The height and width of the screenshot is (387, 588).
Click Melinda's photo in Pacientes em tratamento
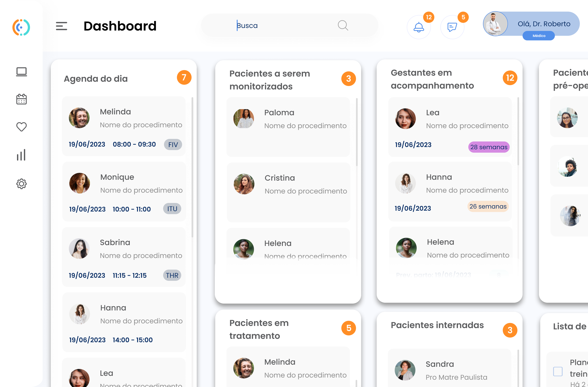coord(244,368)
